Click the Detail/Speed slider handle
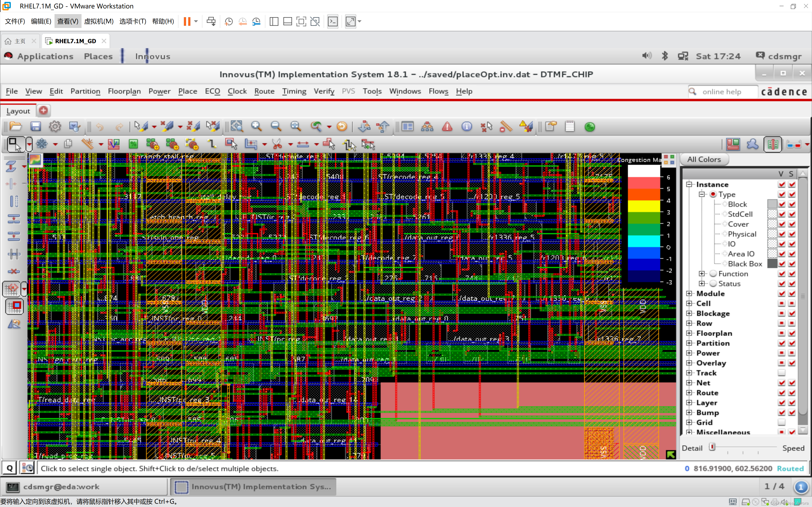 pos(712,447)
